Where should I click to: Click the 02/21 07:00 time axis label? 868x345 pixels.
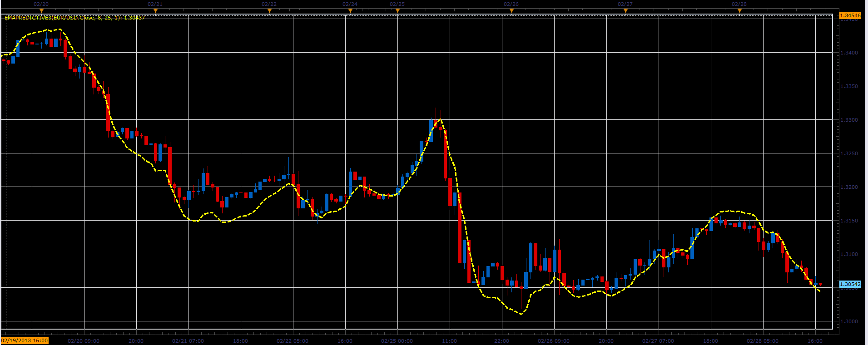coord(188,341)
